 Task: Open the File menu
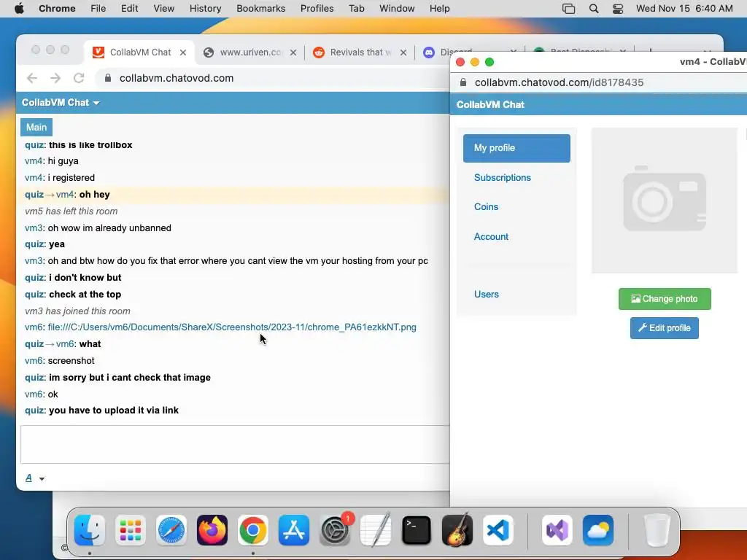(98, 8)
